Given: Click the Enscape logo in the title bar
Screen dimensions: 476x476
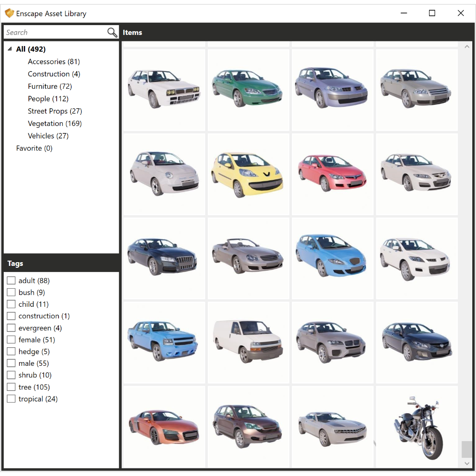Looking at the screenshot, I should click(9, 13).
